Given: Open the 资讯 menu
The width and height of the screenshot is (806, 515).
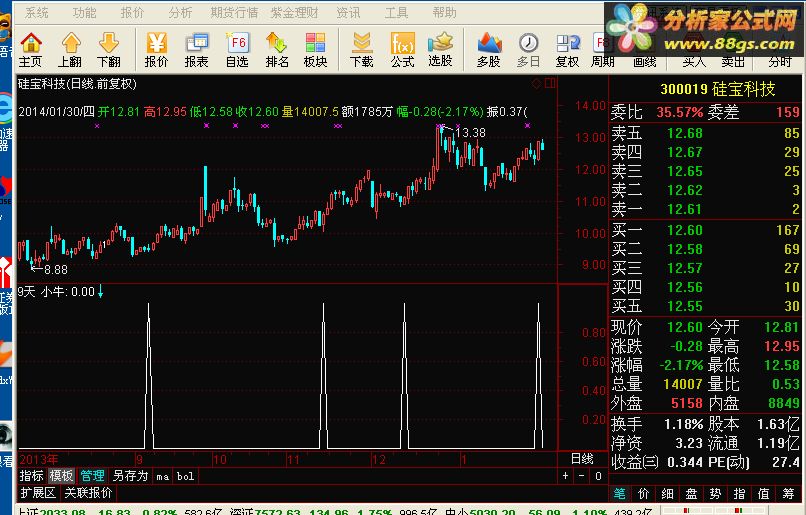Looking at the screenshot, I should coord(348,12).
